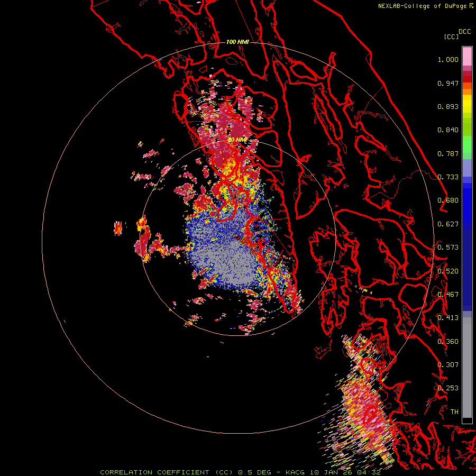Select the 0.467 legend value

pos(448,295)
